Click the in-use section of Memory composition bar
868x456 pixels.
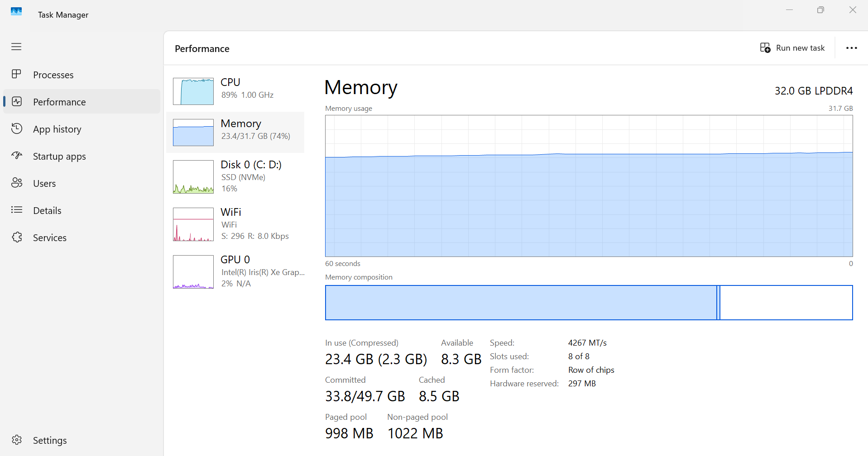[x=521, y=303]
